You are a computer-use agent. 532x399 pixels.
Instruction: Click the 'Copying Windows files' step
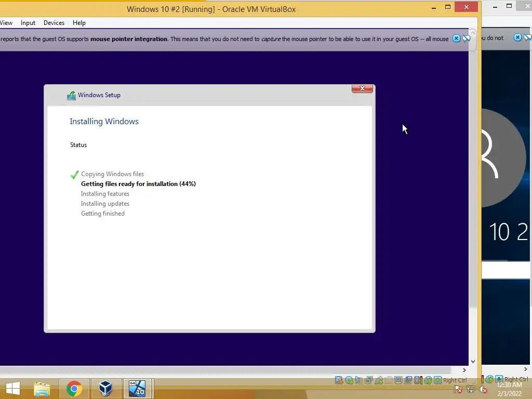coord(112,174)
